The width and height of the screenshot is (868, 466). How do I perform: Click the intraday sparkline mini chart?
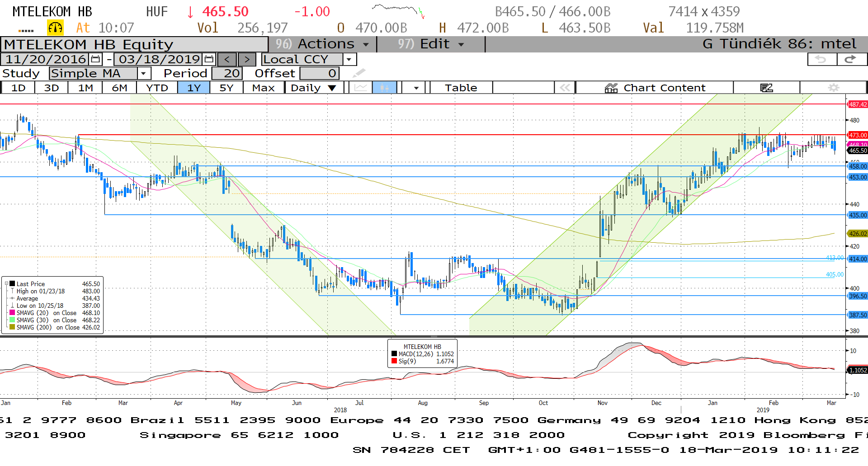tap(398, 11)
